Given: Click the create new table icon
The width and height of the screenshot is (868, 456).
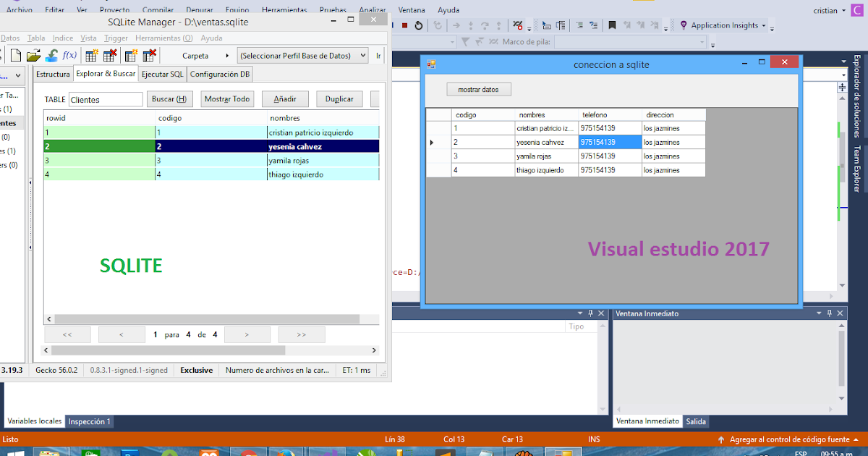Looking at the screenshot, I should pos(90,54).
